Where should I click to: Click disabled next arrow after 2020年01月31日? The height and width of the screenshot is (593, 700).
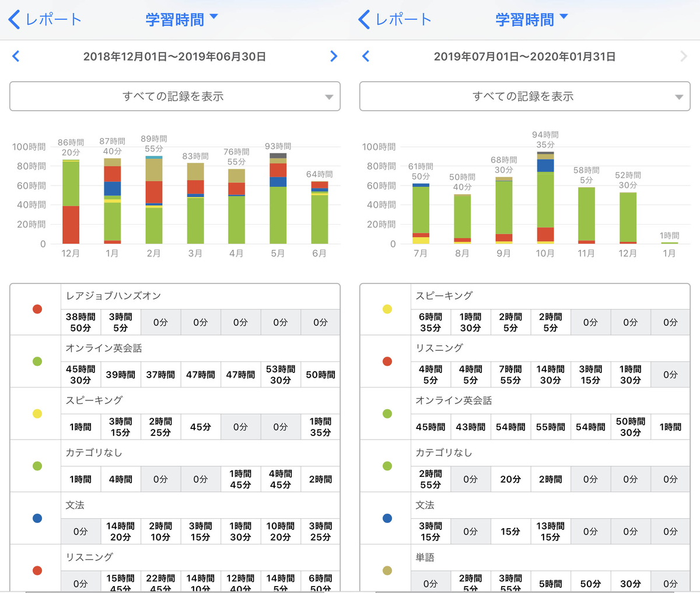(684, 56)
